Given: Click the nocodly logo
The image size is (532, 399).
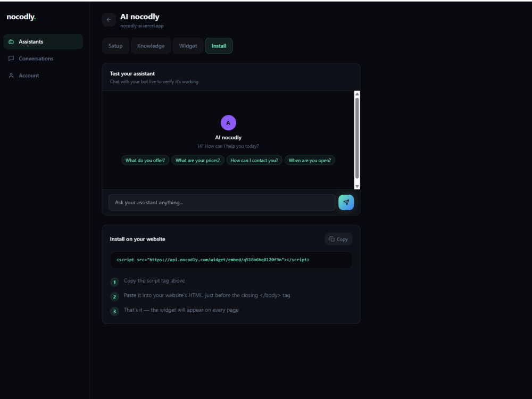Looking at the screenshot, I should click(x=21, y=17).
